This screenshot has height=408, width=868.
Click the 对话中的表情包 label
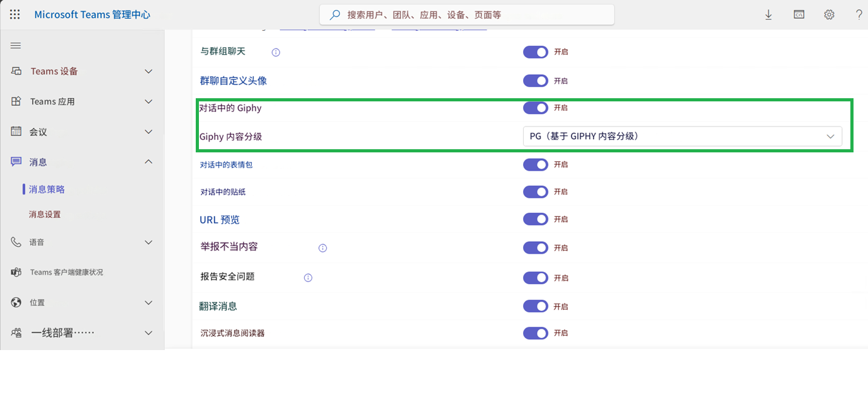pos(227,164)
